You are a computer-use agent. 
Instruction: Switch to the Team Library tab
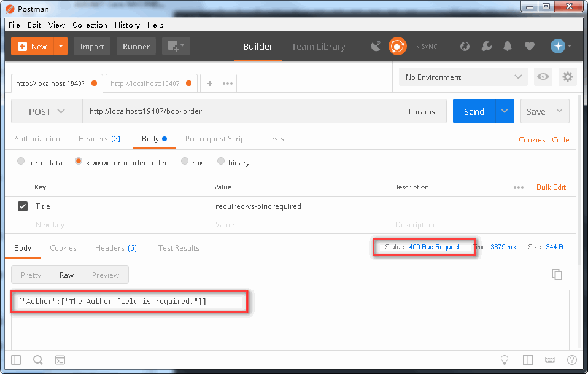(x=319, y=47)
